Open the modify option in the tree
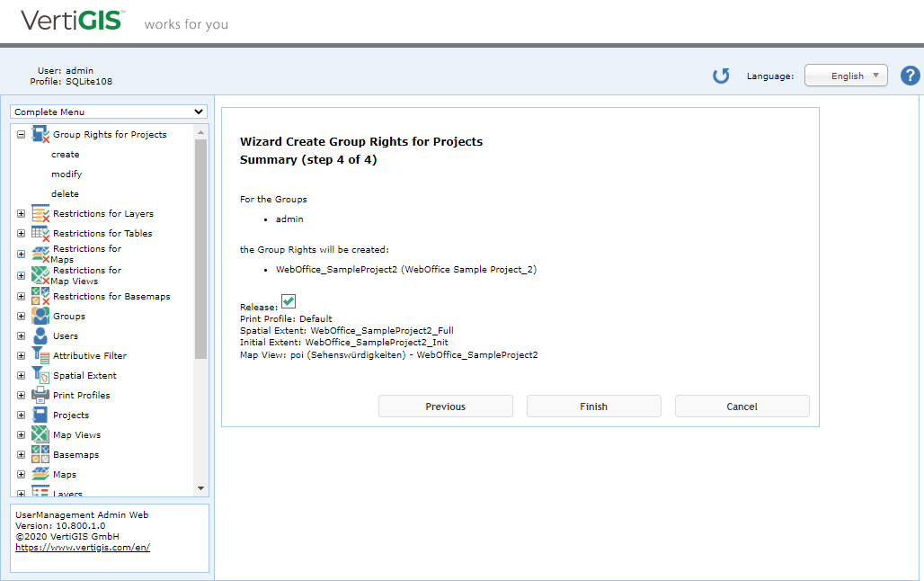The height and width of the screenshot is (581, 924). click(66, 174)
